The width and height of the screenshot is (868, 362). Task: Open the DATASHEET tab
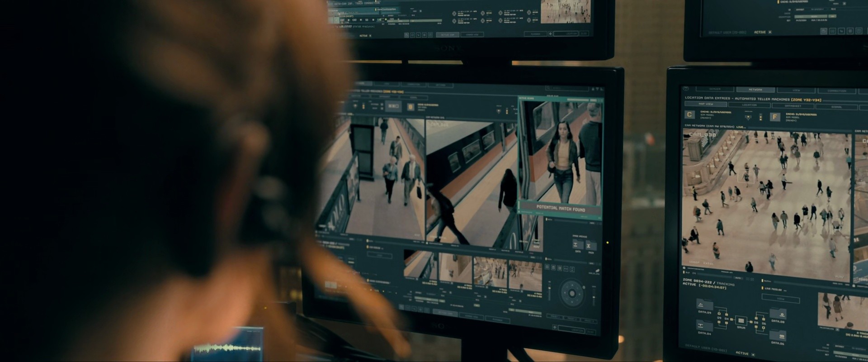pos(793,106)
